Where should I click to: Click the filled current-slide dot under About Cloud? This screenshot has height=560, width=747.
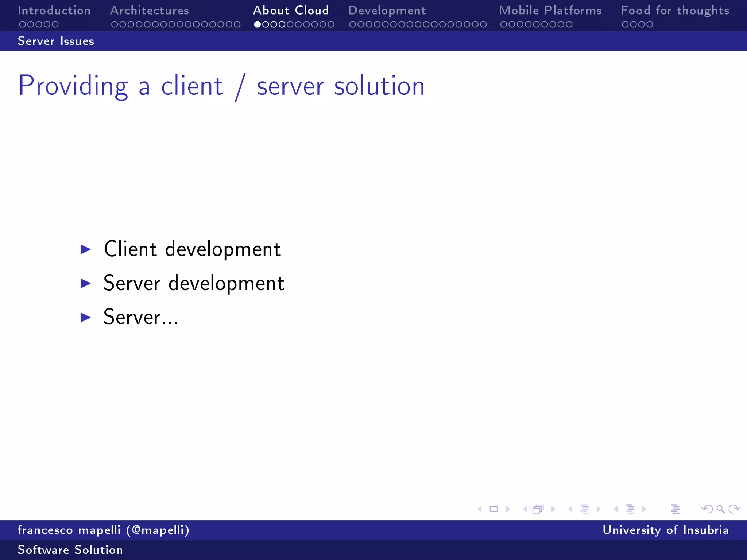click(x=258, y=24)
